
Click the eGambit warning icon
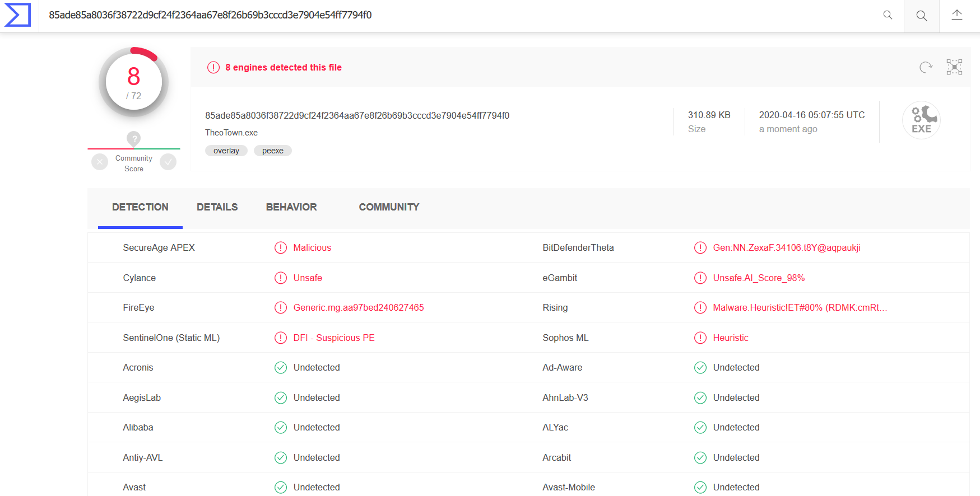[700, 278]
